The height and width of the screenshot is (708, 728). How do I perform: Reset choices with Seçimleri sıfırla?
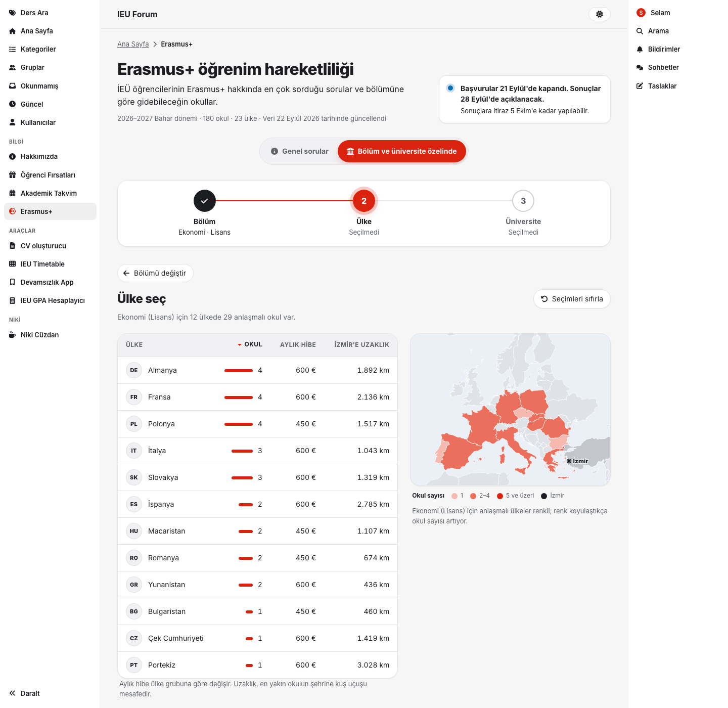coord(572,299)
